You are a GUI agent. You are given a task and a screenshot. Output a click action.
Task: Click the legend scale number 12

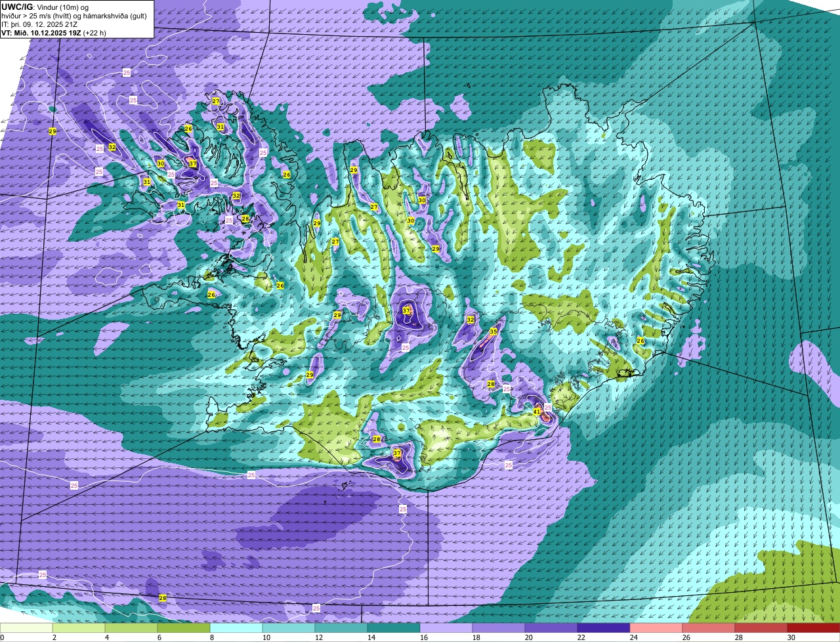pos(319,637)
